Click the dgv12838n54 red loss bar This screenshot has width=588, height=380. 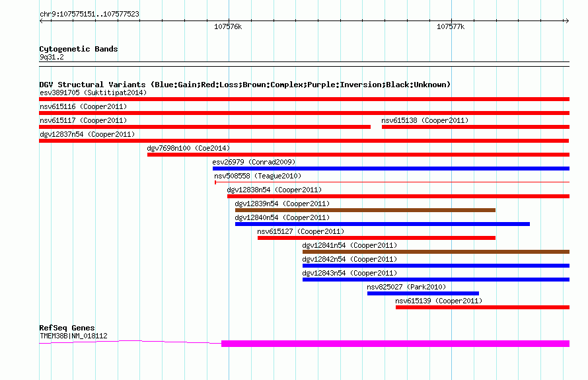click(x=398, y=196)
